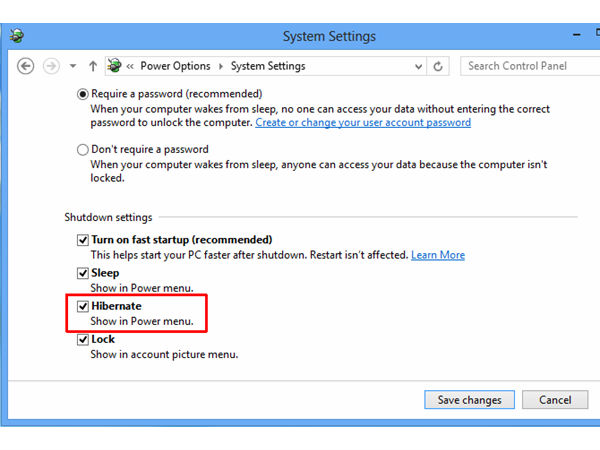This screenshot has width=600, height=450.
Task: Click the Forward navigation arrow
Action: click(x=50, y=66)
